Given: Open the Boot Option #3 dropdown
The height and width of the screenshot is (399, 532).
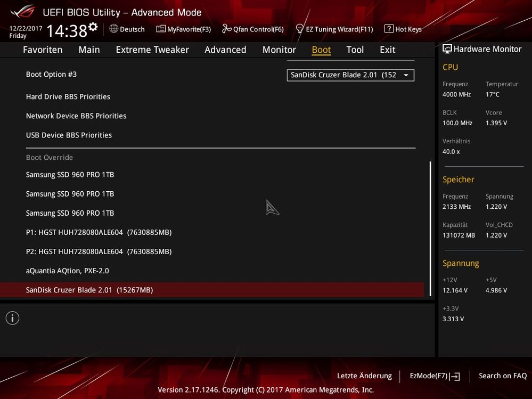Looking at the screenshot, I should (x=350, y=75).
